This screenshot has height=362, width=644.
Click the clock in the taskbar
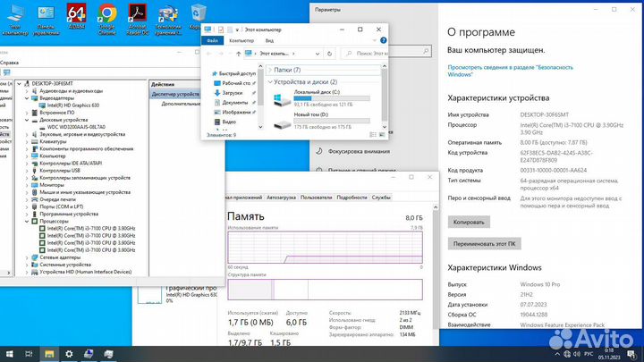(x=609, y=354)
